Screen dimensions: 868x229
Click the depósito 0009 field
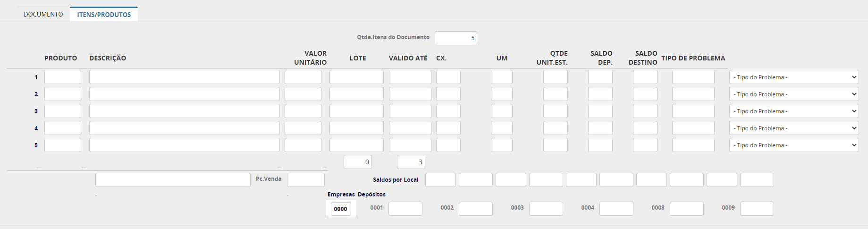click(x=757, y=209)
